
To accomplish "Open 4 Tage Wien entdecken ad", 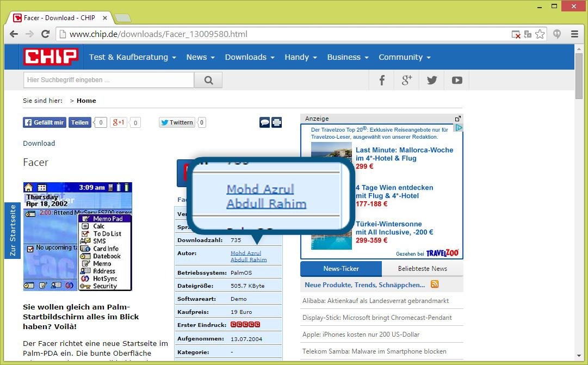I will (394, 191).
